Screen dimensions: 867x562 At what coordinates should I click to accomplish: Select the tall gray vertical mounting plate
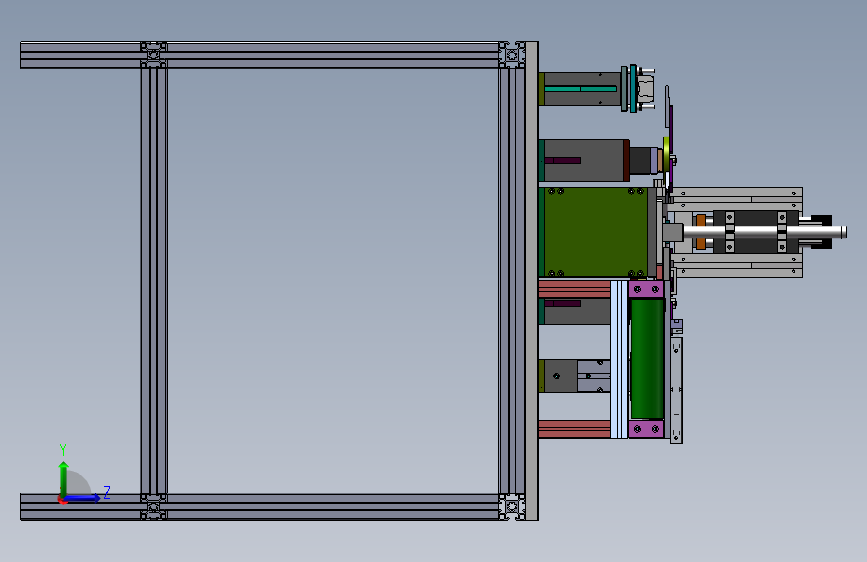coord(532,281)
